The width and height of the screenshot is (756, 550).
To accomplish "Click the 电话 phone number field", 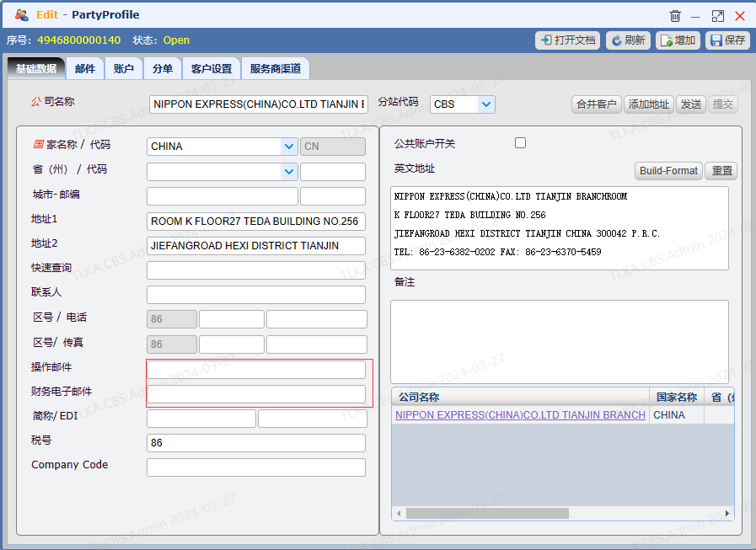I will tap(317, 319).
